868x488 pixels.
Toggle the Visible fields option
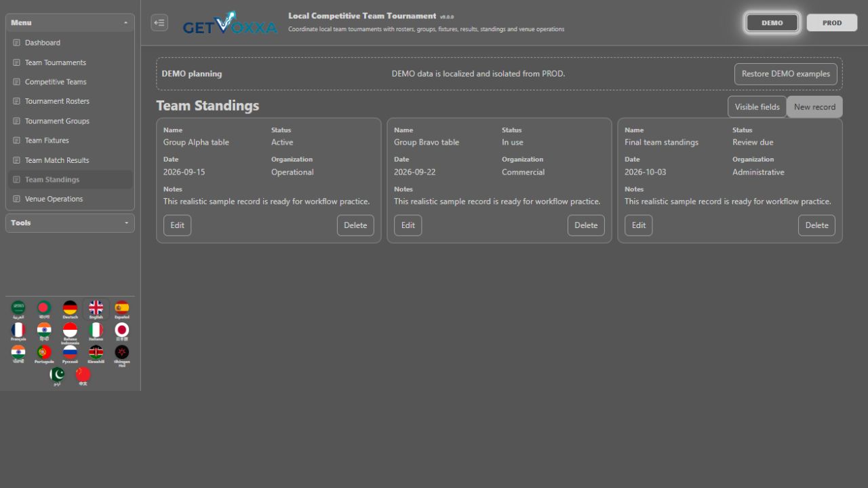coord(757,107)
